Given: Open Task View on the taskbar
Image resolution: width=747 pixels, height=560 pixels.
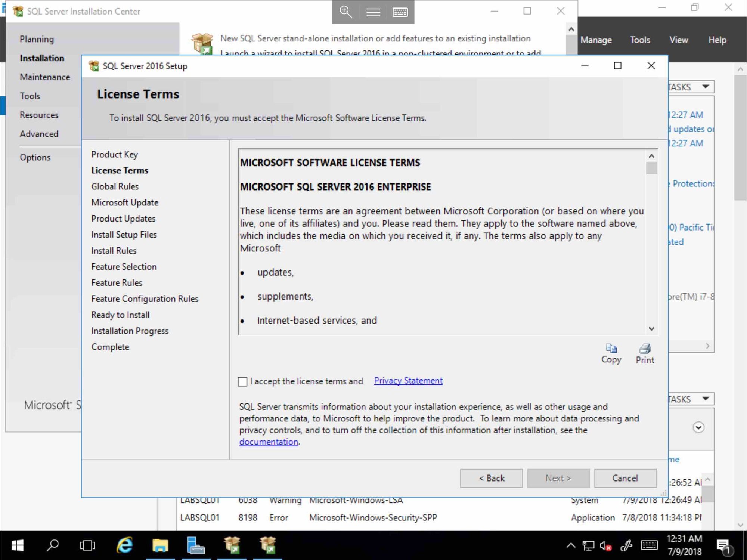Looking at the screenshot, I should (x=87, y=546).
